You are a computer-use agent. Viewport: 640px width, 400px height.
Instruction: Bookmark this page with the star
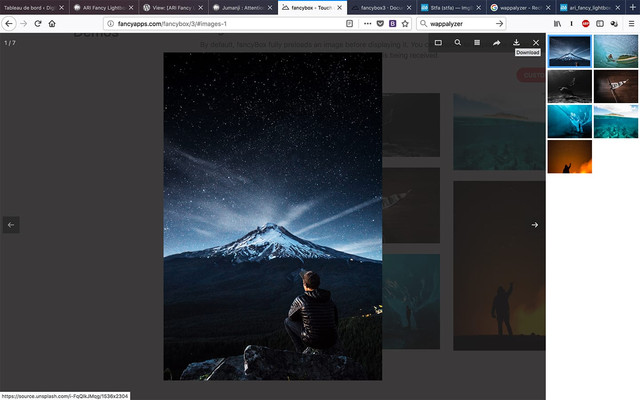[x=405, y=24]
